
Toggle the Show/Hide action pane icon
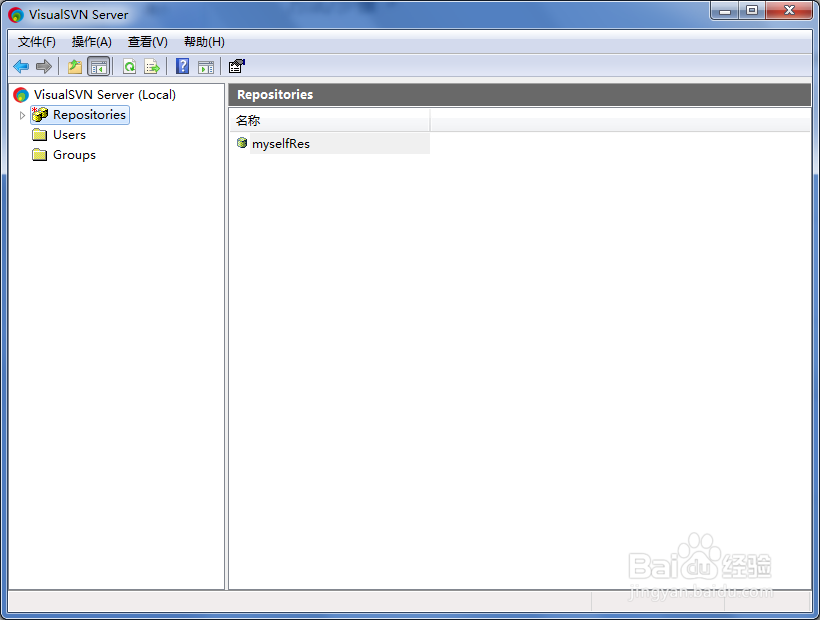(206, 66)
